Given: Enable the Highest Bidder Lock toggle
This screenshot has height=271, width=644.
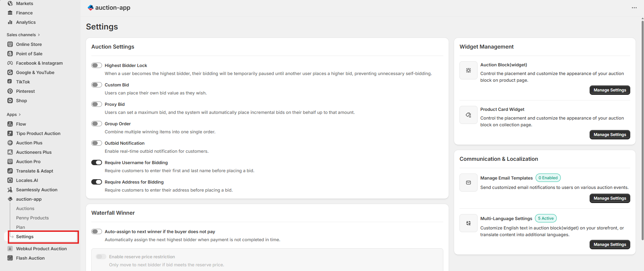Looking at the screenshot, I should coord(97,65).
